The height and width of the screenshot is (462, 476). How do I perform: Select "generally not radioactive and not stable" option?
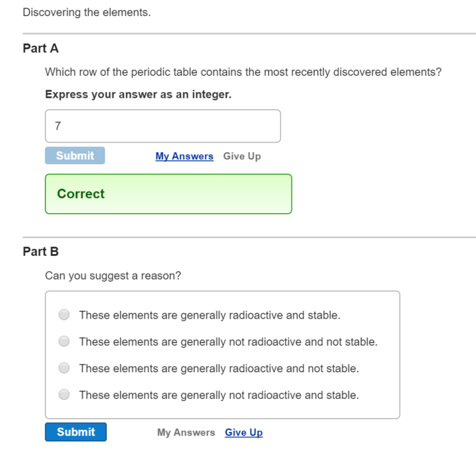coord(64,341)
